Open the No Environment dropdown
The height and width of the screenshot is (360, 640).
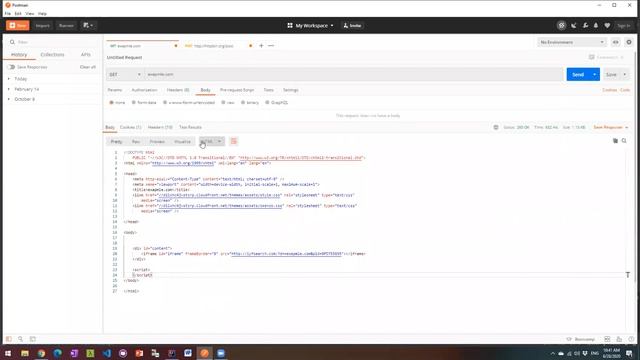point(571,42)
